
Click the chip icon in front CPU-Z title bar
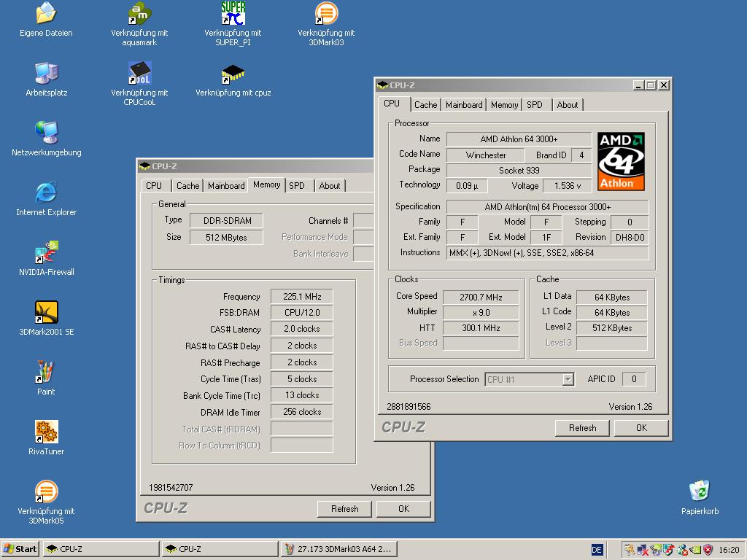[382, 85]
